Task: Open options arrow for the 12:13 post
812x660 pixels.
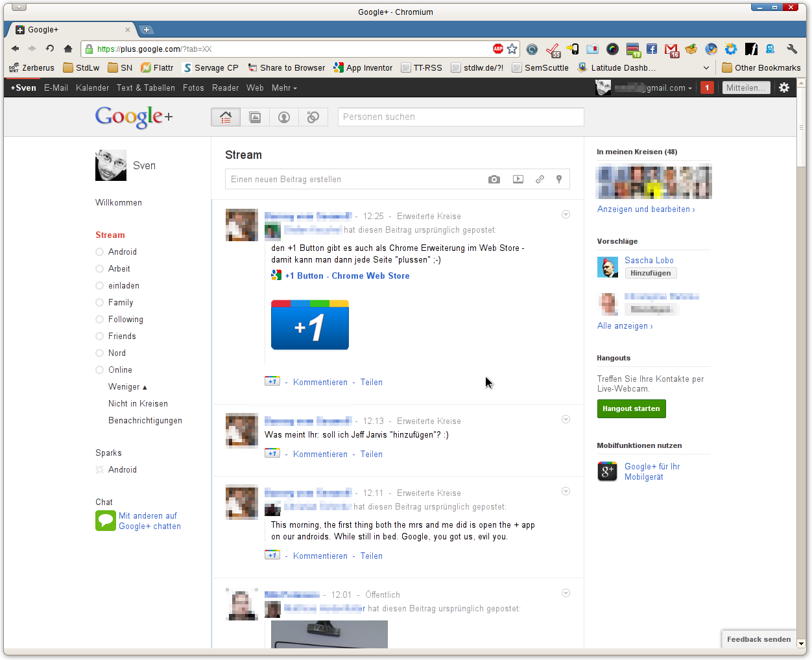Action: pyautogui.click(x=566, y=419)
